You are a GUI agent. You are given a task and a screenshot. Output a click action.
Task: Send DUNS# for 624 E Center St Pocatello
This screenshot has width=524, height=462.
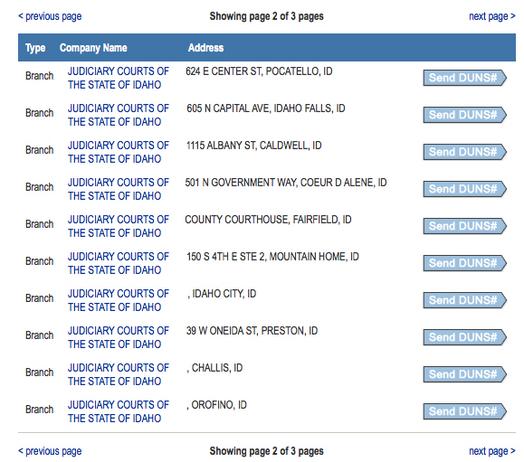pos(465,78)
